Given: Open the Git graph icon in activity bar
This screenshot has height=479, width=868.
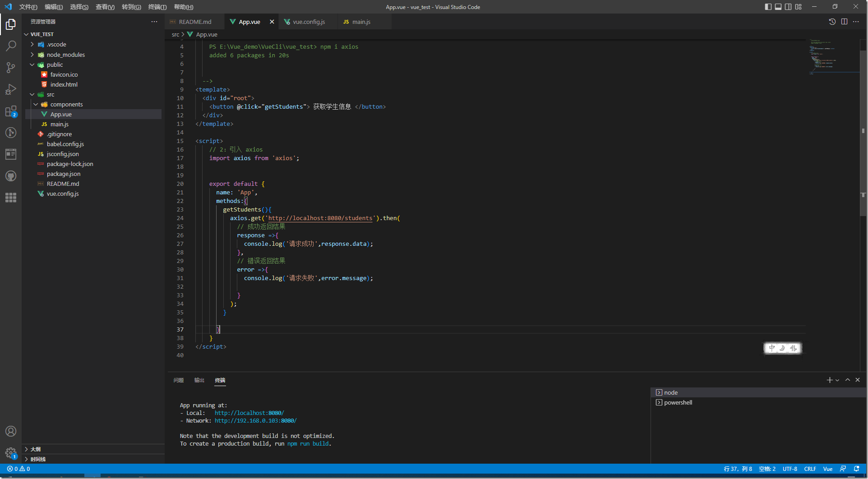Looking at the screenshot, I should [x=11, y=133].
